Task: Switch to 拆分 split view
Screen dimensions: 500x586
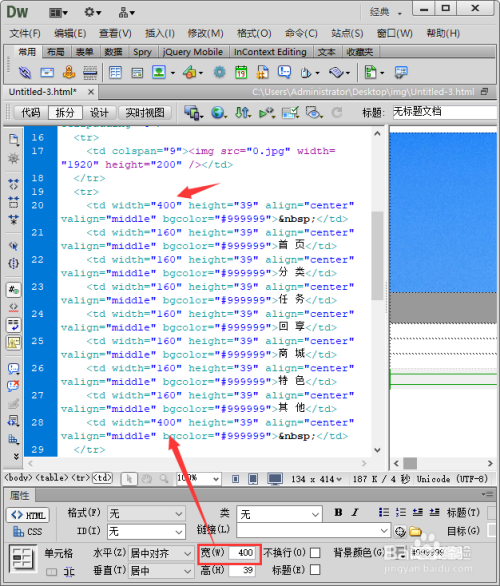Action: point(65,112)
